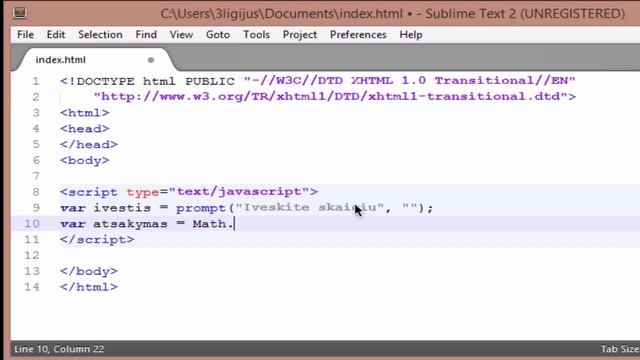
Task: Click the prompt function call
Action: [x=201, y=208]
